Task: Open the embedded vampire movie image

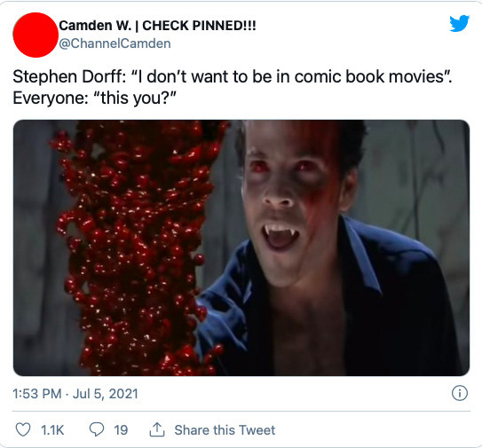Action: click(241, 248)
